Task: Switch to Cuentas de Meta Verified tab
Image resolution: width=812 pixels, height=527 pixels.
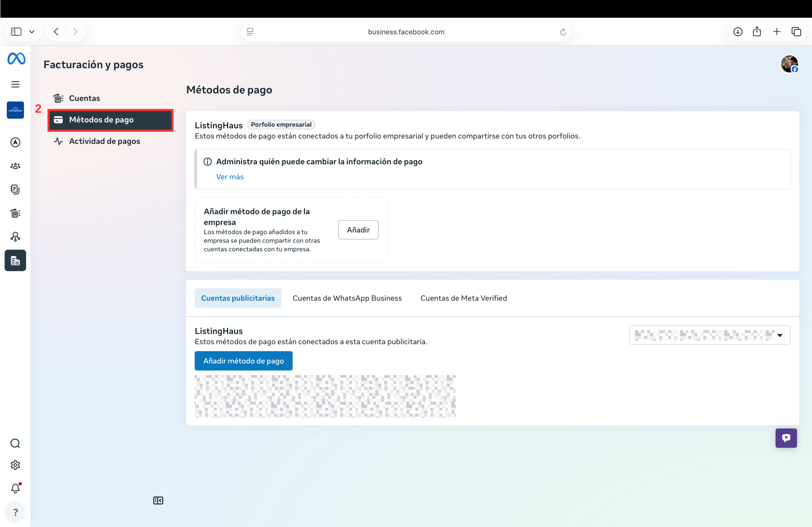Action: click(x=463, y=298)
